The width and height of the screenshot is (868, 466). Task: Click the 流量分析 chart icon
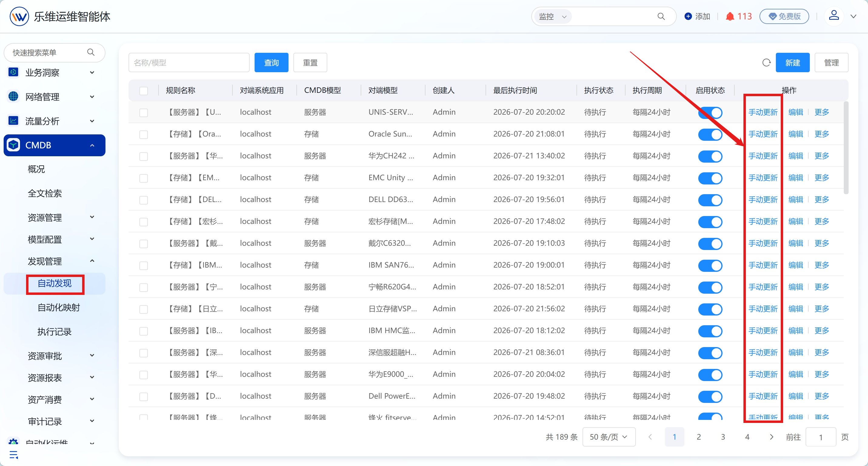pos(13,121)
